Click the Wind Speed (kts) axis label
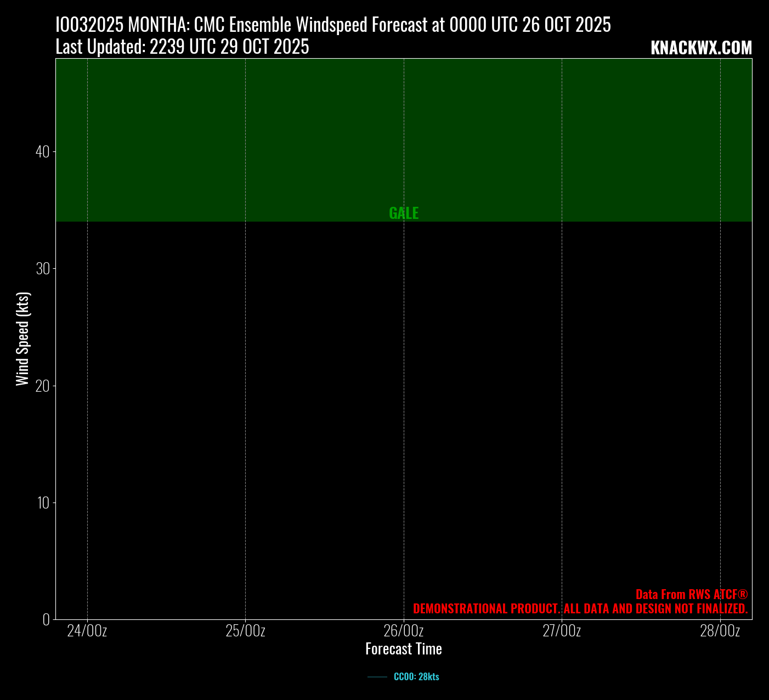 click(22, 339)
